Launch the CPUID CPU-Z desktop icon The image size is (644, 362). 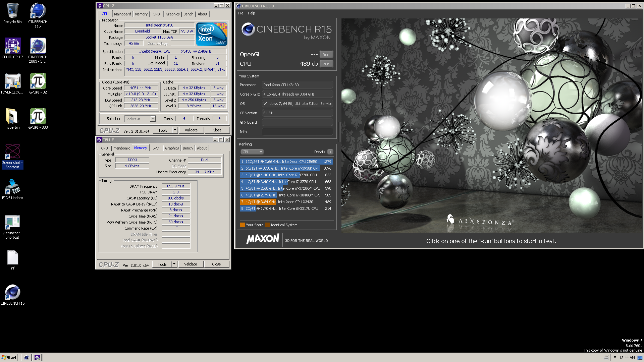12,49
